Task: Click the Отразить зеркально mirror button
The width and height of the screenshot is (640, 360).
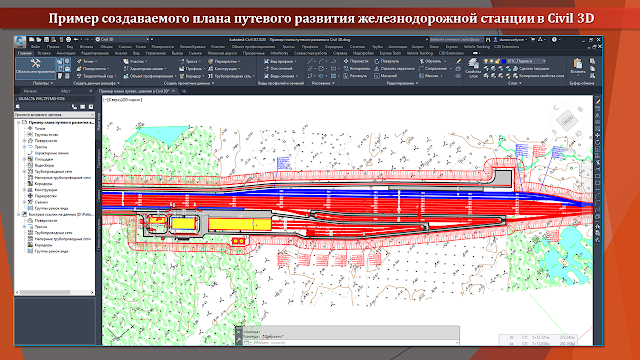Action: pos(394,69)
